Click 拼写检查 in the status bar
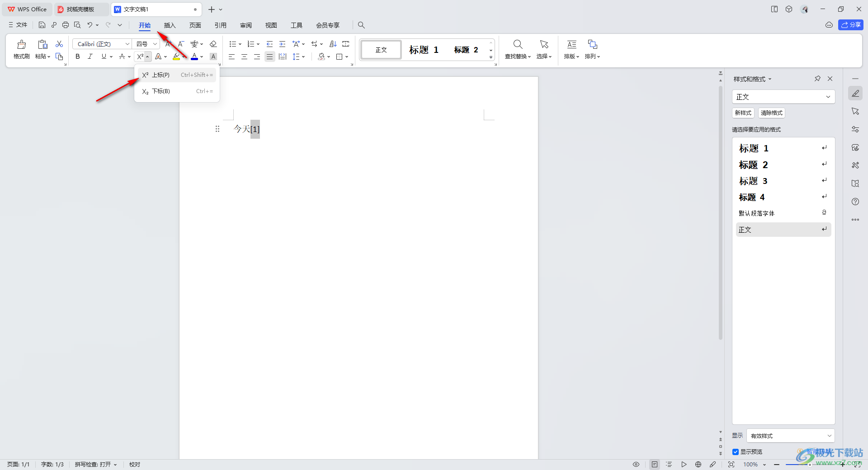The image size is (868, 470). (96, 464)
